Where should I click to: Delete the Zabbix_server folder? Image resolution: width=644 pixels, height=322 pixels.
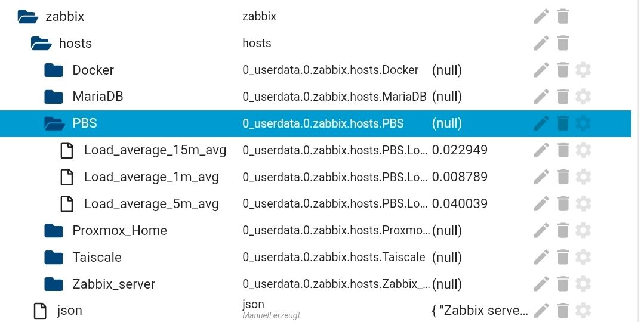pos(562,284)
